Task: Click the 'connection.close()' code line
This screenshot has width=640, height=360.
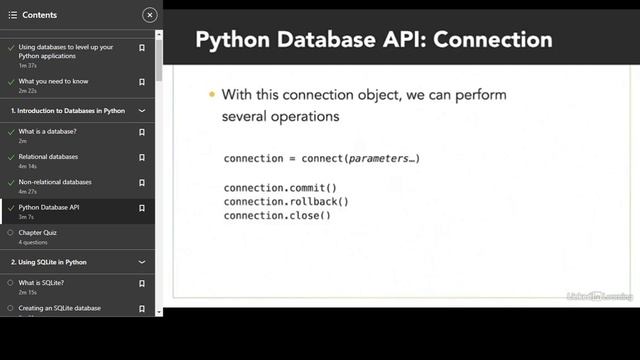Action: click(x=277, y=216)
